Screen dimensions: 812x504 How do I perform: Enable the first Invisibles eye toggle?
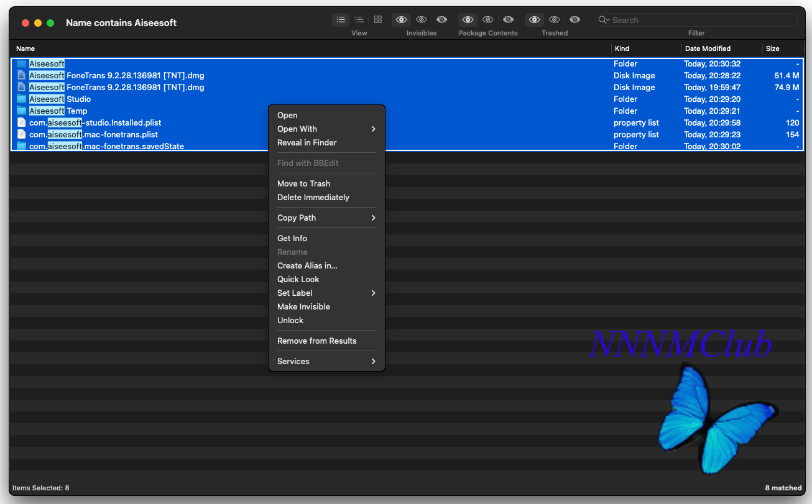(x=402, y=20)
